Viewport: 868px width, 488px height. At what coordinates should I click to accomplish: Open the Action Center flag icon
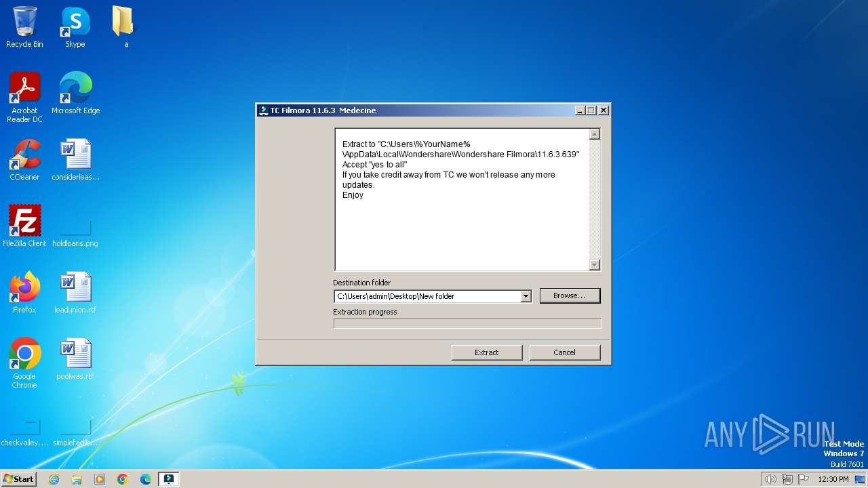(804, 479)
